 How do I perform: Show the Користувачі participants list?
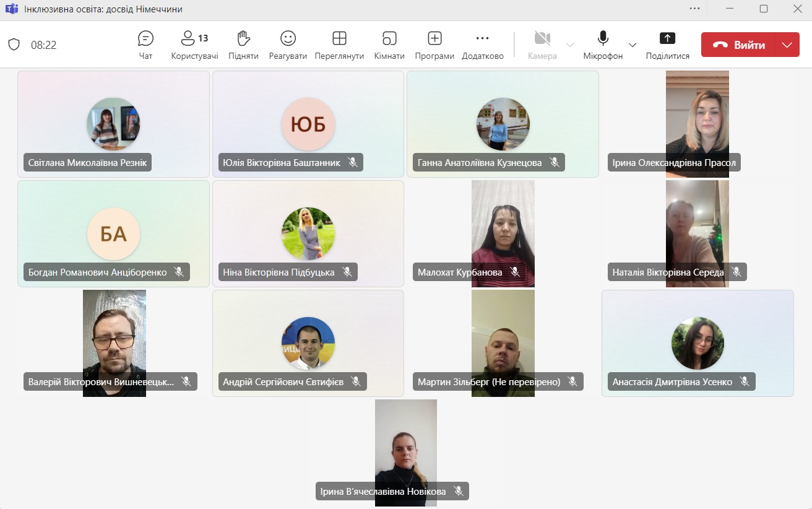(x=194, y=45)
